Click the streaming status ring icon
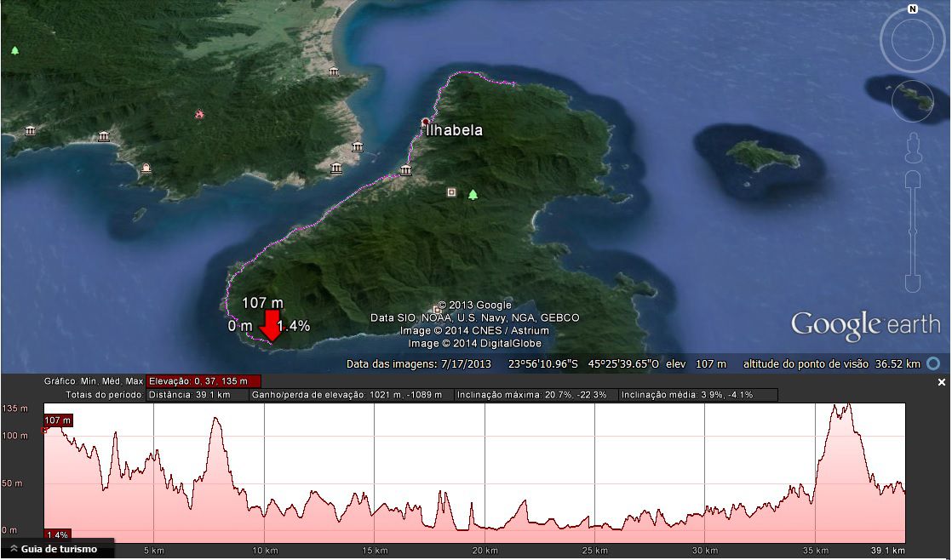The image size is (952, 560). (x=934, y=363)
